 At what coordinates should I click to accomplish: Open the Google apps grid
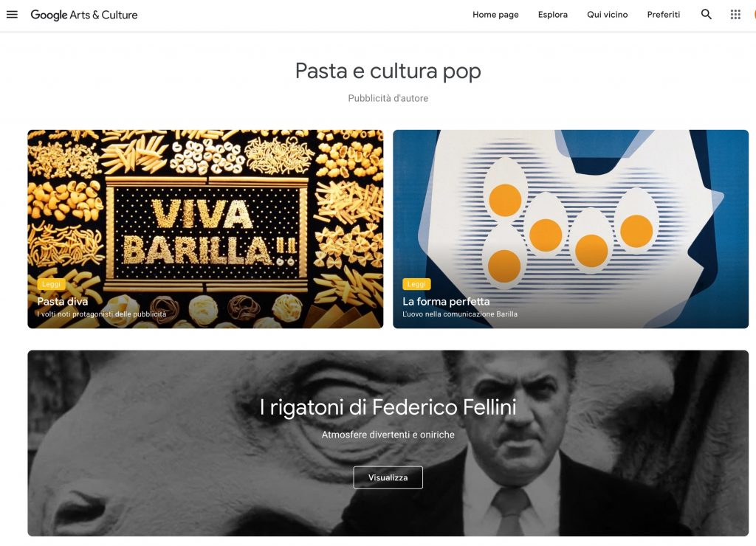pos(735,15)
